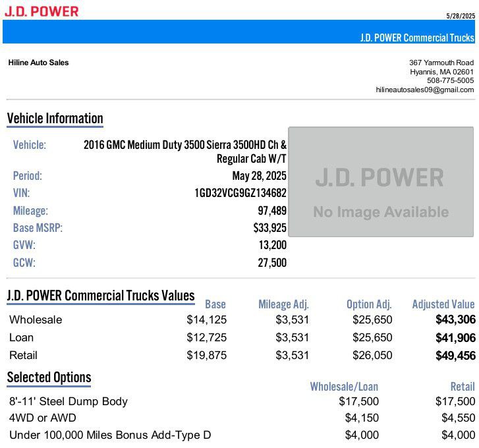The image size is (479, 448).
Task: Click the J.D. POWER Commercial Trucks Values heading
Action: pyautogui.click(x=101, y=296)
